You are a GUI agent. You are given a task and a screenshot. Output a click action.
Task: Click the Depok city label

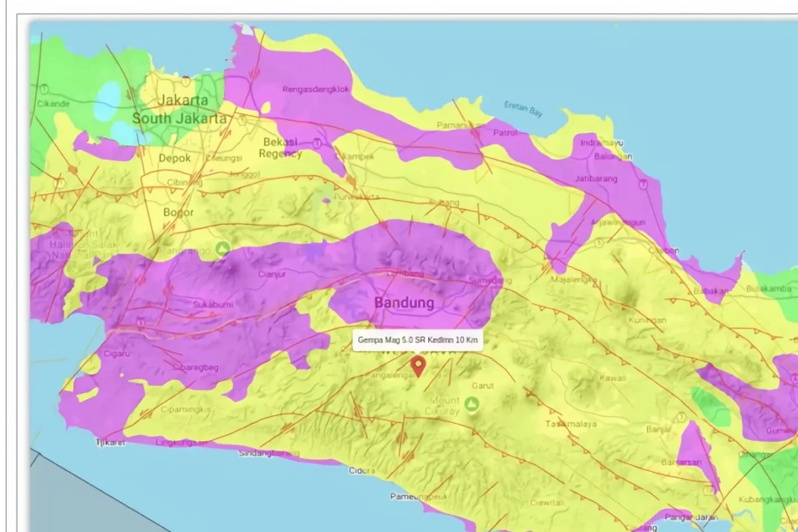point(175,158)
